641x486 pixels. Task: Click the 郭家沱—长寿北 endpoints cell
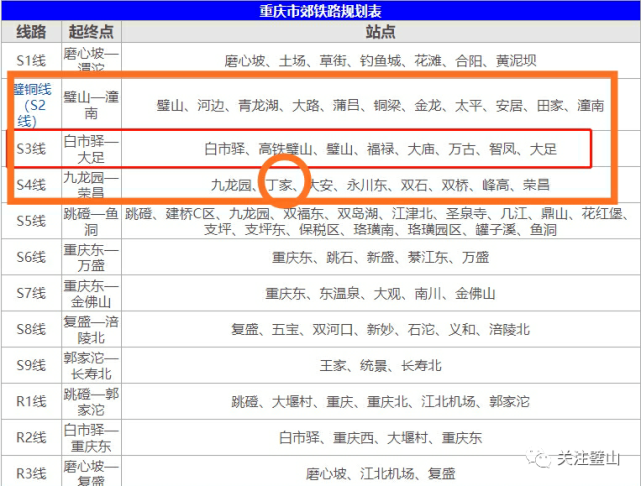coord(91,365)
